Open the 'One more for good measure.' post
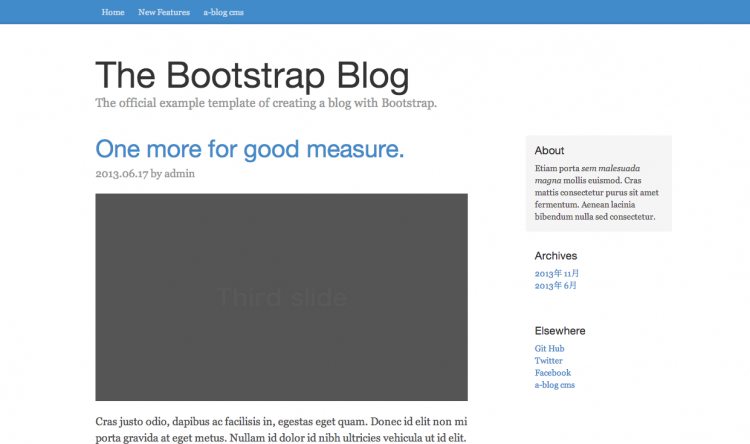Viewport: 750px width, 444px height. click(250, 149)
